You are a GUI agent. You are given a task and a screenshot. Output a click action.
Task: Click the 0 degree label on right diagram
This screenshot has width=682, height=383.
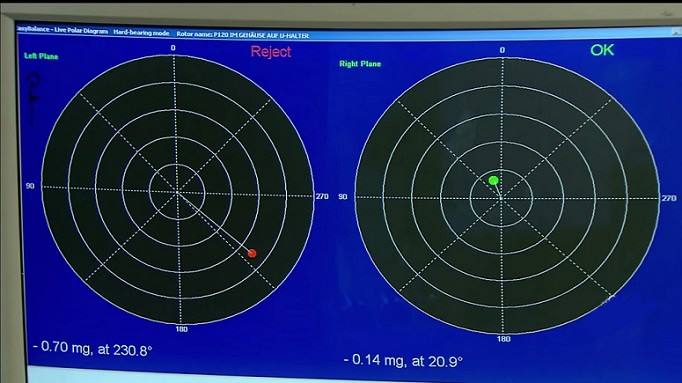tap(502, 50)
